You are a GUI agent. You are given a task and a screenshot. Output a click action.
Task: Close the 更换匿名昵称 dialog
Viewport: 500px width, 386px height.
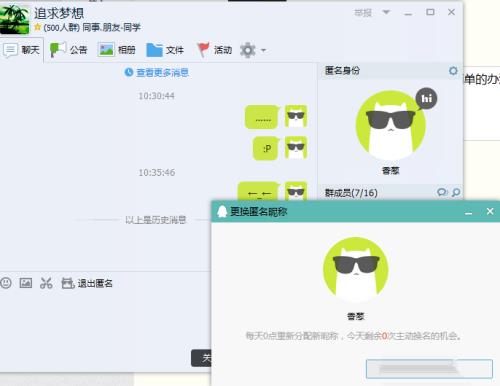[490, 211]
